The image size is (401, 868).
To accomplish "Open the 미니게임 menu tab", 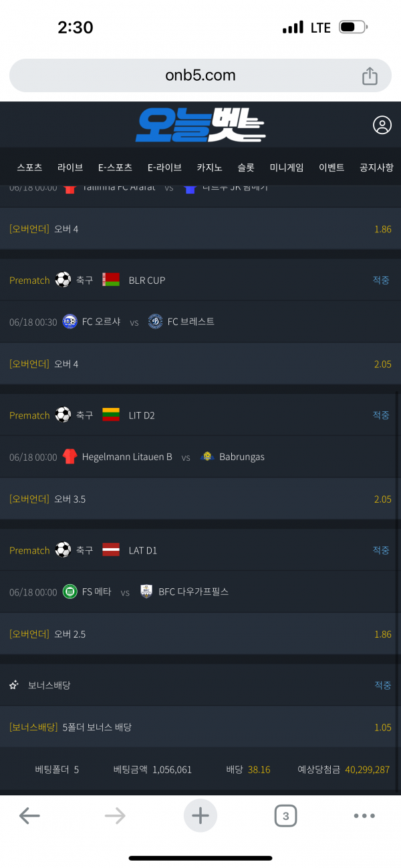I will 287,168.
